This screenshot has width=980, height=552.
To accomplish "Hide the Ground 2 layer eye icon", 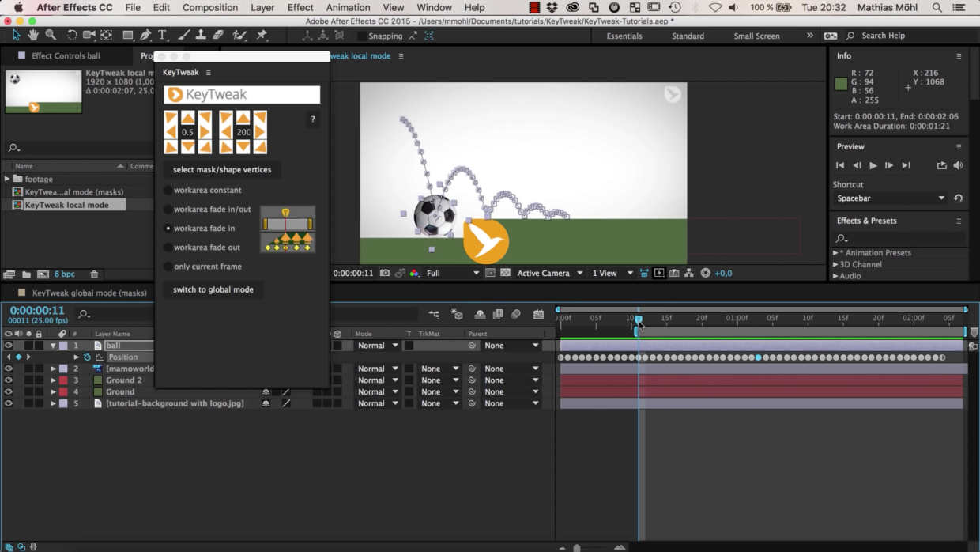I will click(x=9, y=380).
